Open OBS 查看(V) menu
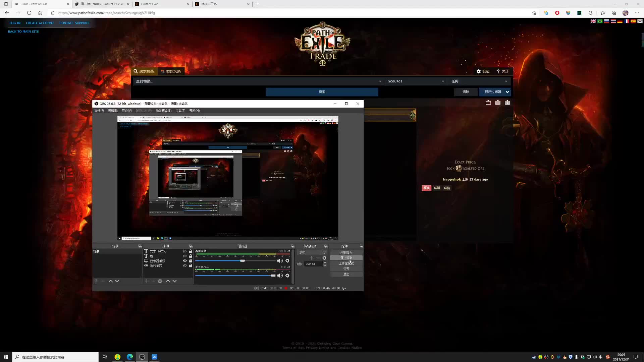The image size is (644, 362). (126, 111)
